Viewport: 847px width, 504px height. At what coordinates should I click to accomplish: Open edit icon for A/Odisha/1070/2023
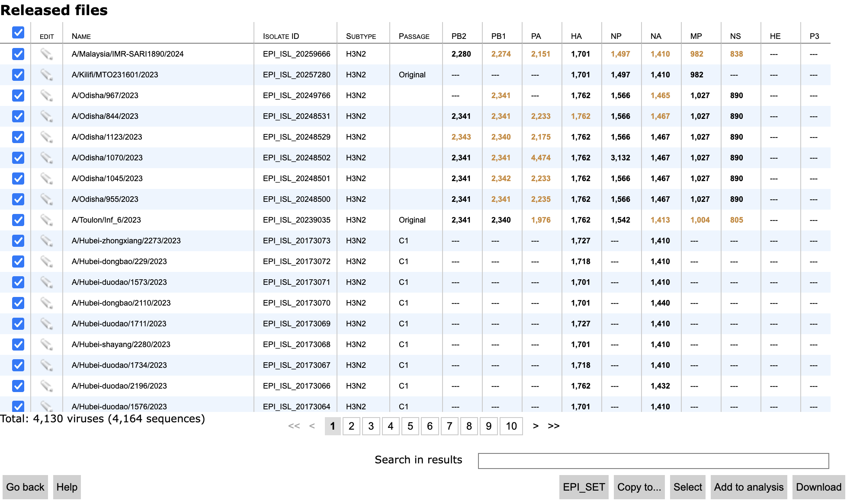coord(46,158)
